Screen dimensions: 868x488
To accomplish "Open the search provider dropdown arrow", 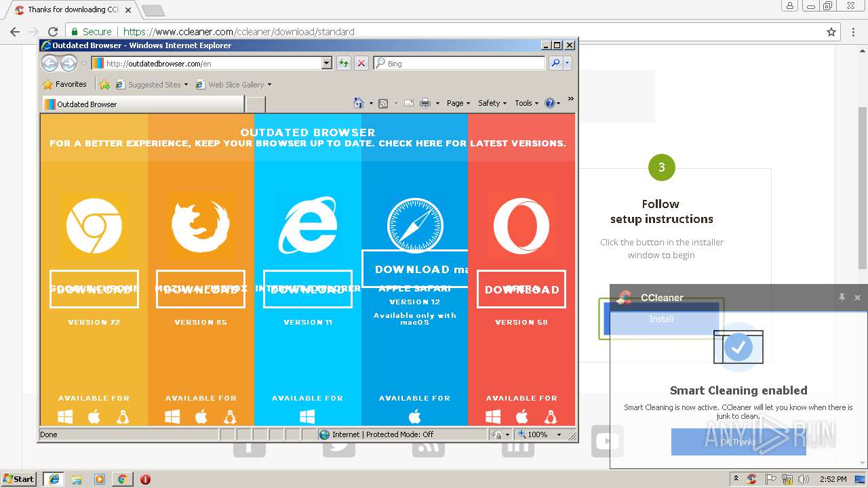I will 568,63.
